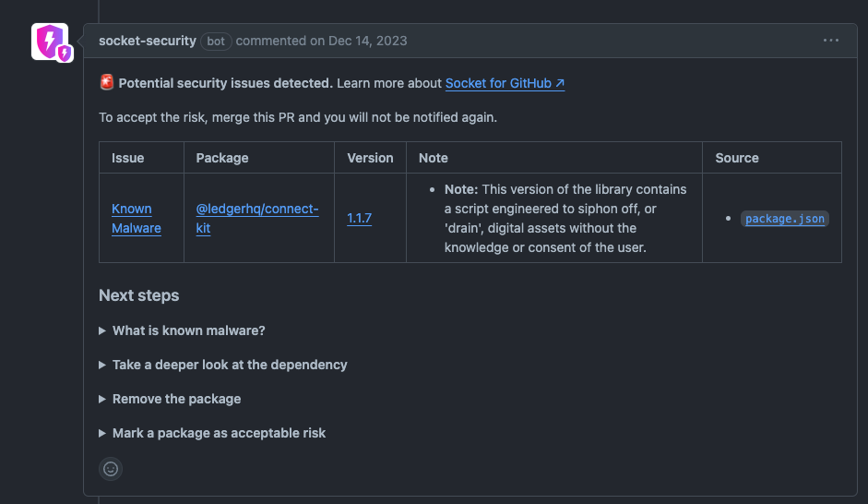Expand Mark a package as acceptable risk
This screenshot has width=868, height=504.
pyautogui.click(x=219, y=433)
